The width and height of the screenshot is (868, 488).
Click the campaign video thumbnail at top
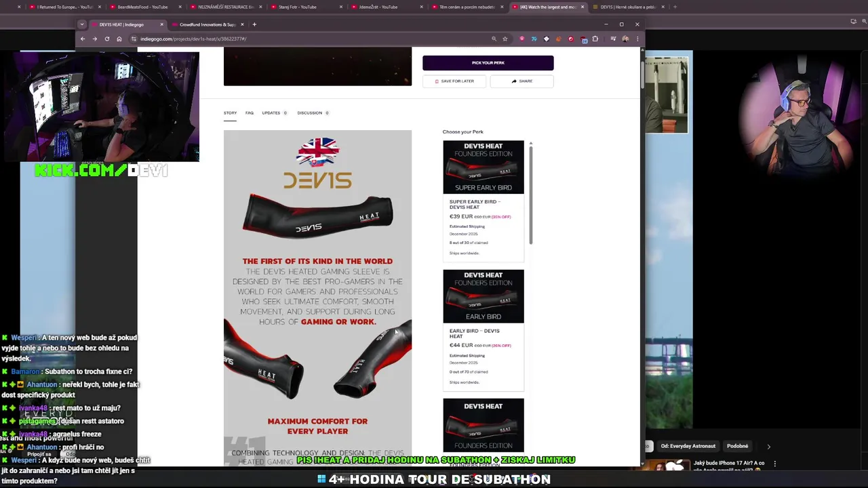pyautogui.click(x=317, y=66)
